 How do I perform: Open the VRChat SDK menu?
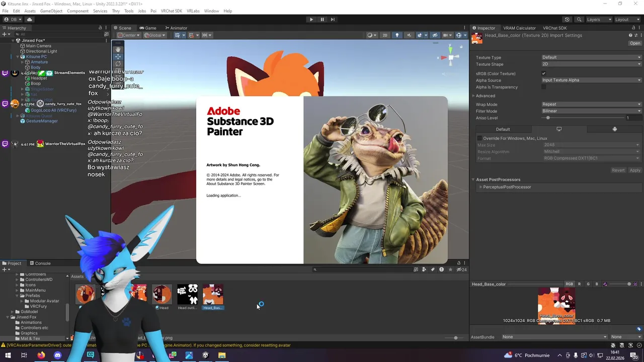(172, 11)
